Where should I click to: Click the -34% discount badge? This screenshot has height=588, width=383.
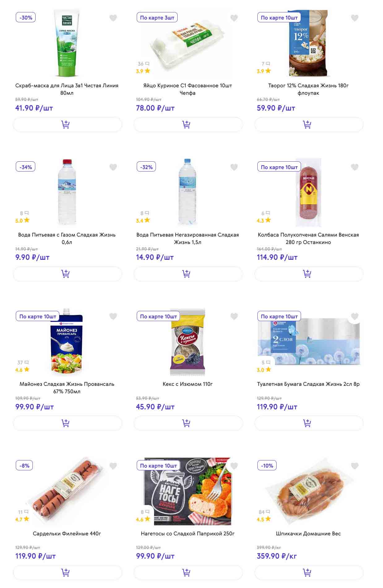26,167
